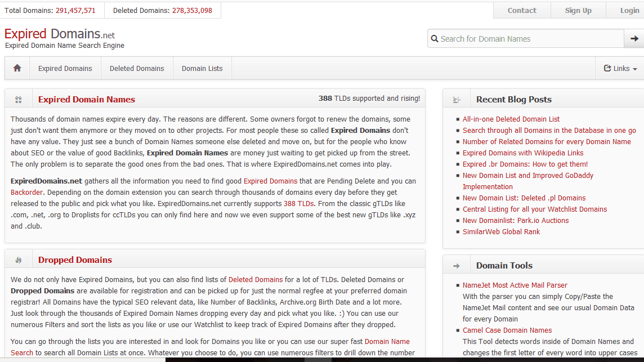Image resolution: width=644 pixels, height=362 pixels.
Task: Click the 388 TLDs link in text
Action: point(298,203)
